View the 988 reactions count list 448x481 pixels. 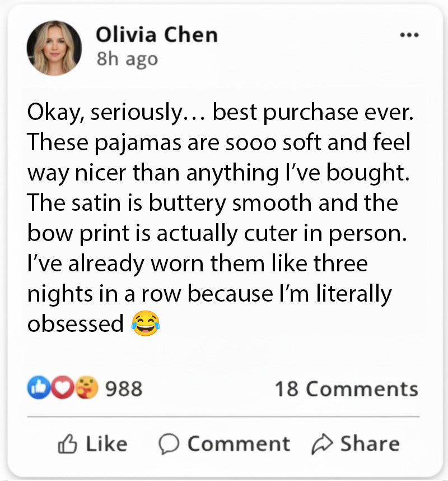pyautogui.click(x=124, y=388)
